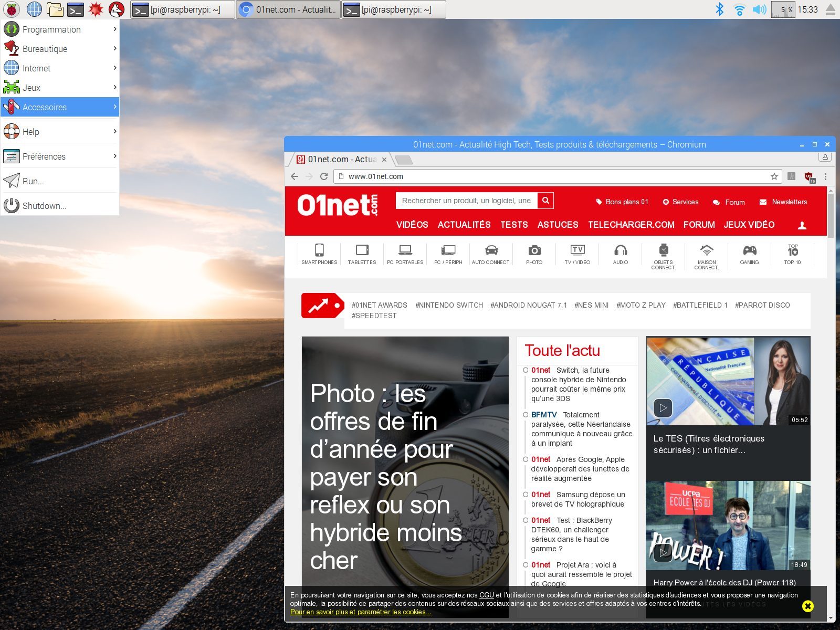
Task: Open the Mathematica red spiky icon
Action: [x=96, y=9]
